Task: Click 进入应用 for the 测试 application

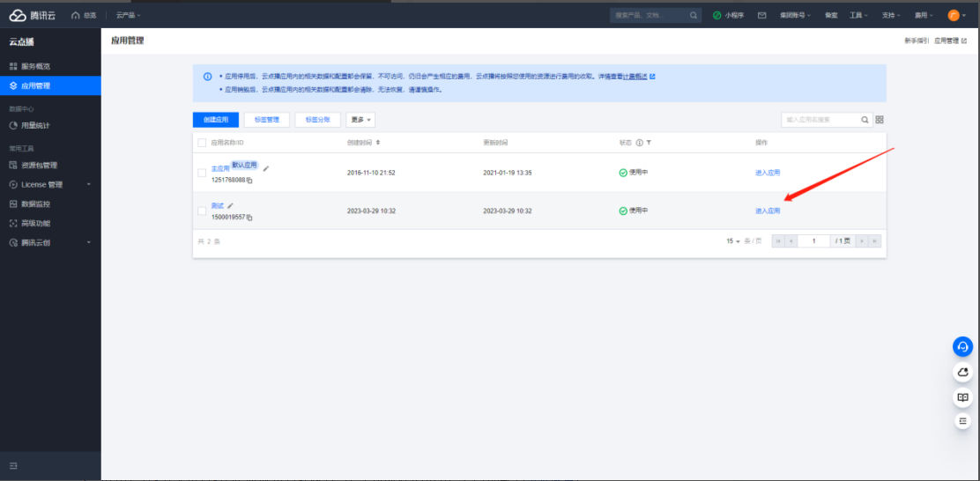Action: [767, 211]
